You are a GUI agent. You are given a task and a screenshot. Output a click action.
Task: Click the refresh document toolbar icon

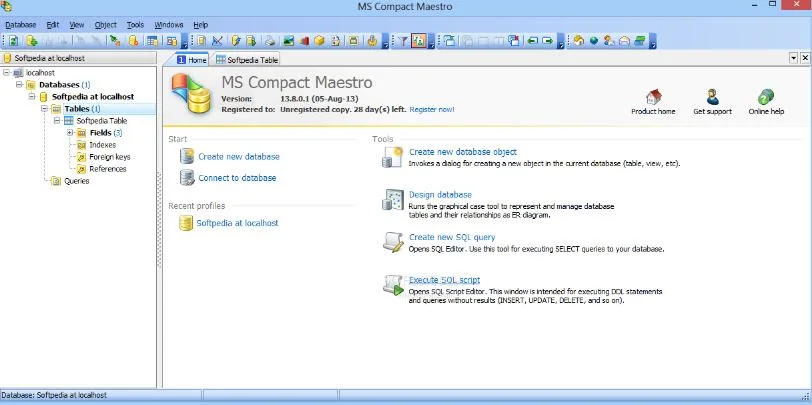click(13, 41)
